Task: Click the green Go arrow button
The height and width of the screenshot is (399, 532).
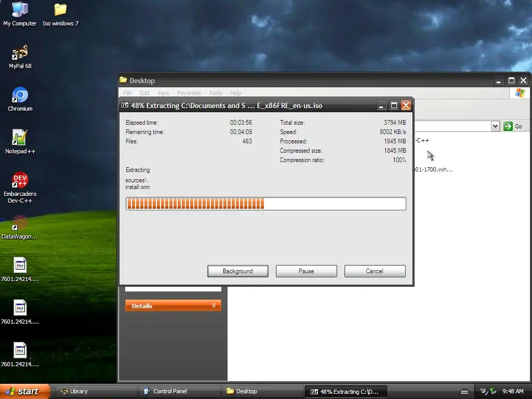Action: (508, 126)
